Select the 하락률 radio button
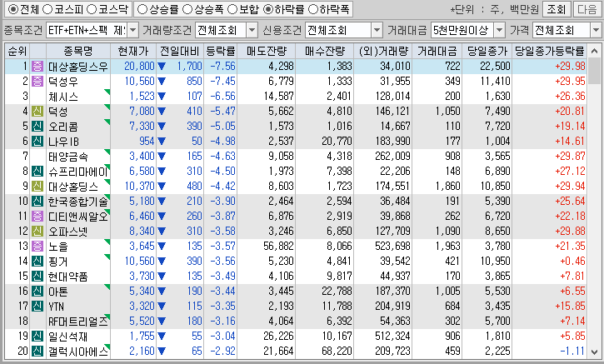 point(268,9)
